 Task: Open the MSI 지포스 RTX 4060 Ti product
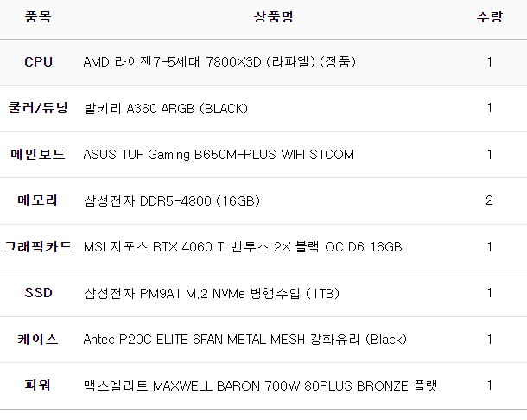[242, 247]
